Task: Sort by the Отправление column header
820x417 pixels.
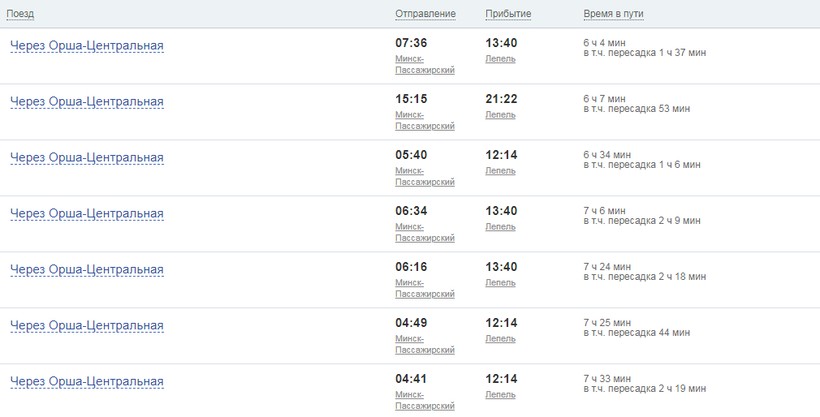Action: 425,14
